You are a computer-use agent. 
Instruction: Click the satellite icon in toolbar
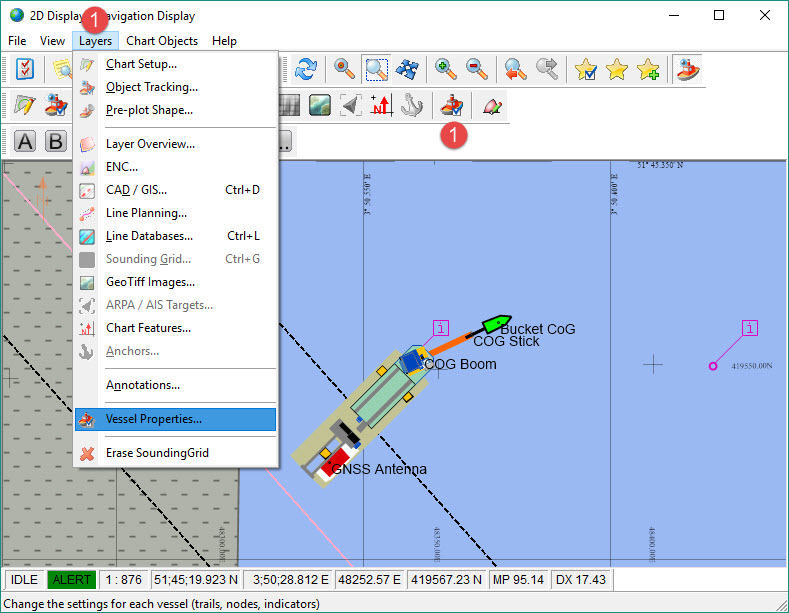click(408, 69)
